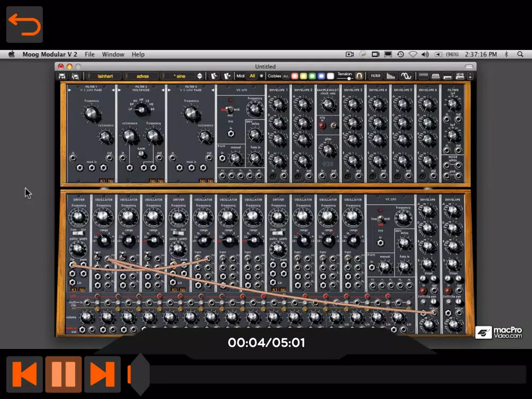Click Filter 3 previous type arrow
532x399 pixels.
tap(169, 90)
